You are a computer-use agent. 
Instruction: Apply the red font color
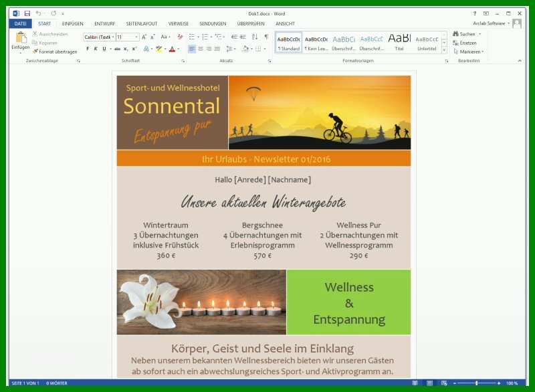coord(173,49)
